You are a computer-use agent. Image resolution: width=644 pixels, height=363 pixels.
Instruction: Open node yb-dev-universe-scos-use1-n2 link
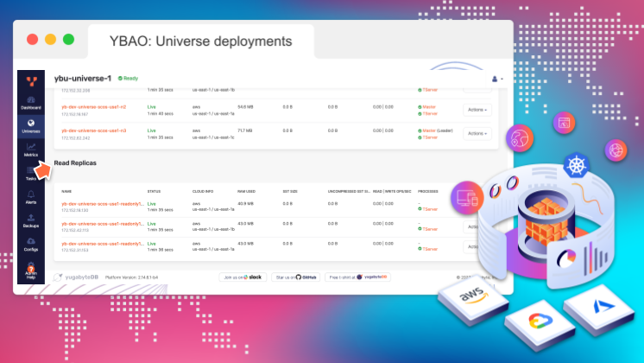(x=93, y=107)
